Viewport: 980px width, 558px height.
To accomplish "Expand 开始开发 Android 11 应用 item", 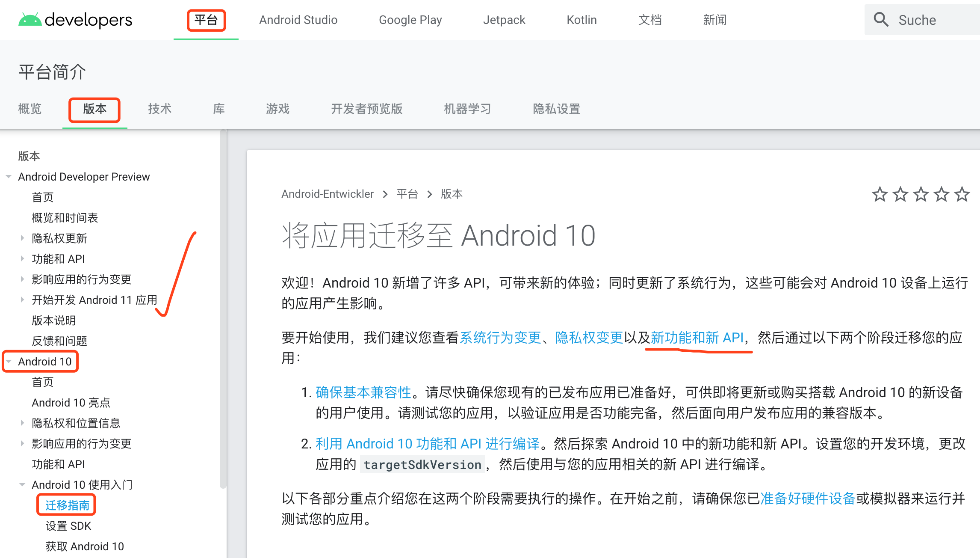I will (x=22, y=300).
